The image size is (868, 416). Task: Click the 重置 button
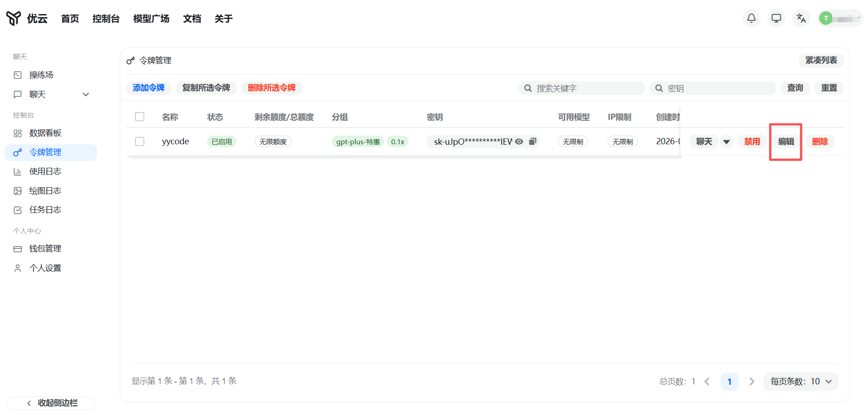[829, 88]
